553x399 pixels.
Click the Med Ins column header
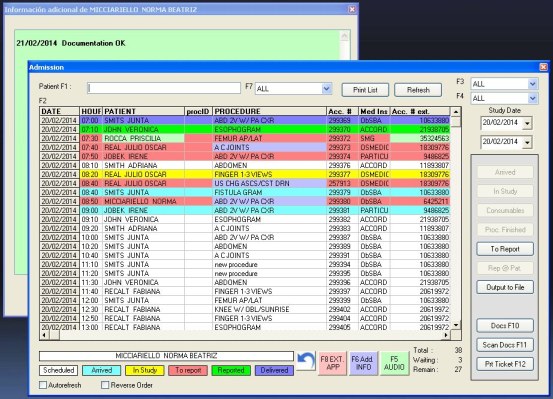coord(374,111)
